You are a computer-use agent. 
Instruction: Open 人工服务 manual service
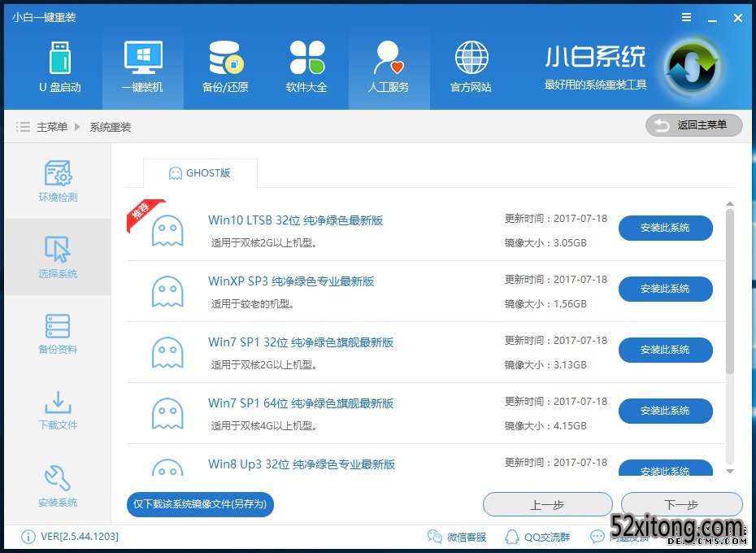pyautogui.click(x=389, y=67)
